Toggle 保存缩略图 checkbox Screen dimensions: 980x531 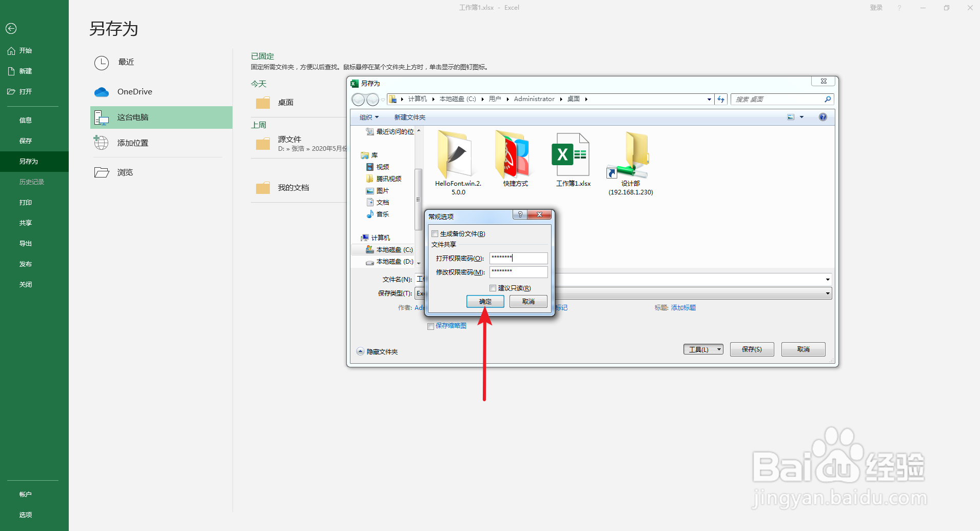click(x=430, y=326)
